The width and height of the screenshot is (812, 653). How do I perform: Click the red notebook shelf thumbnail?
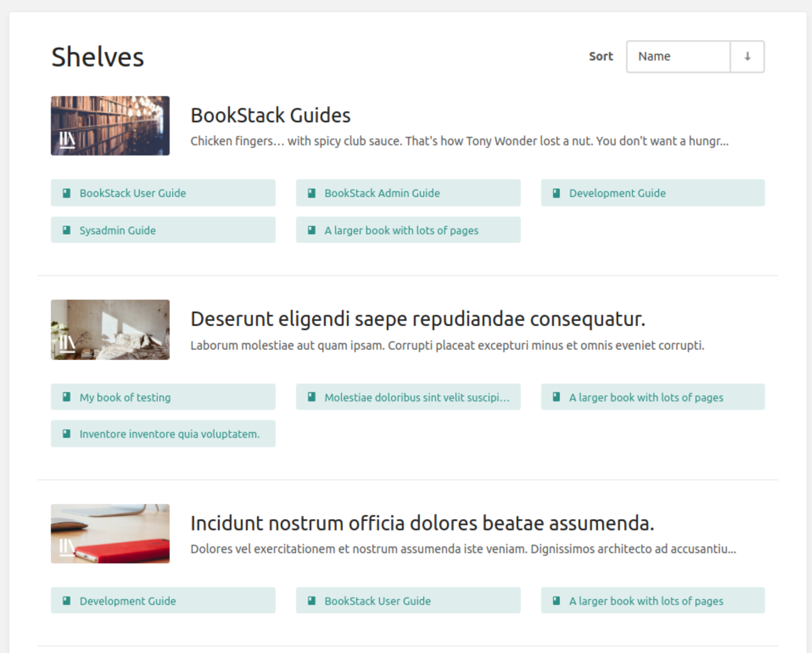[110, 533]
